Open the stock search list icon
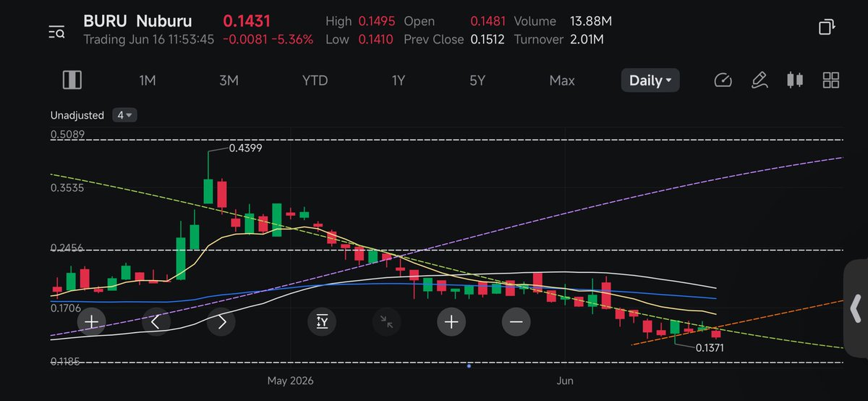This screenshot has width=868, height=401. 56,32
